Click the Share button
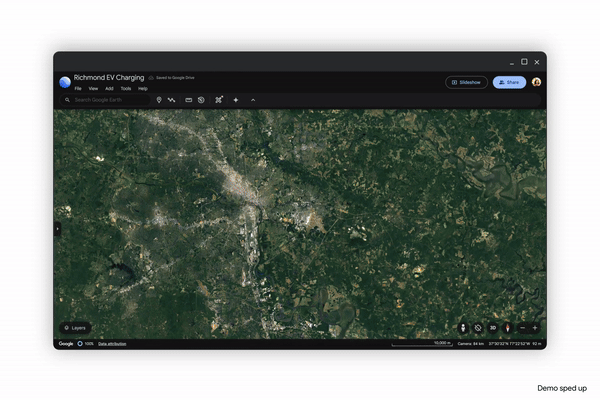This screenshot has width=600, height=400. tap(509, 82)
